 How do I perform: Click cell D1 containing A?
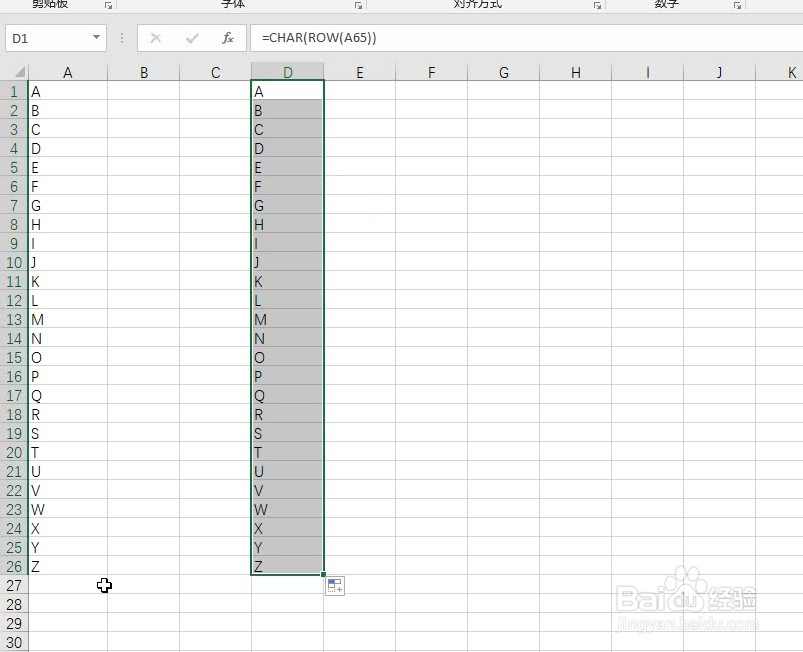(x=287, y=91)
